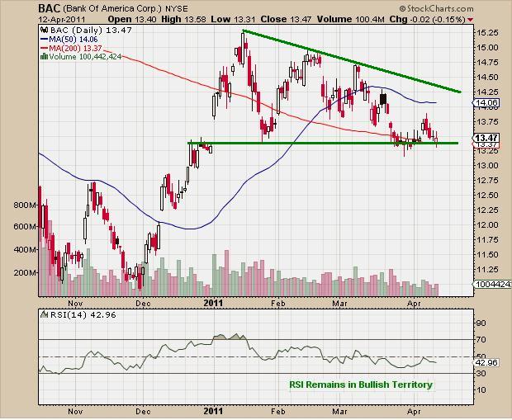This screenshot has height=420, width=512.
Task: Click the Close 13.47 header value
Action: [x=286, y=19]
